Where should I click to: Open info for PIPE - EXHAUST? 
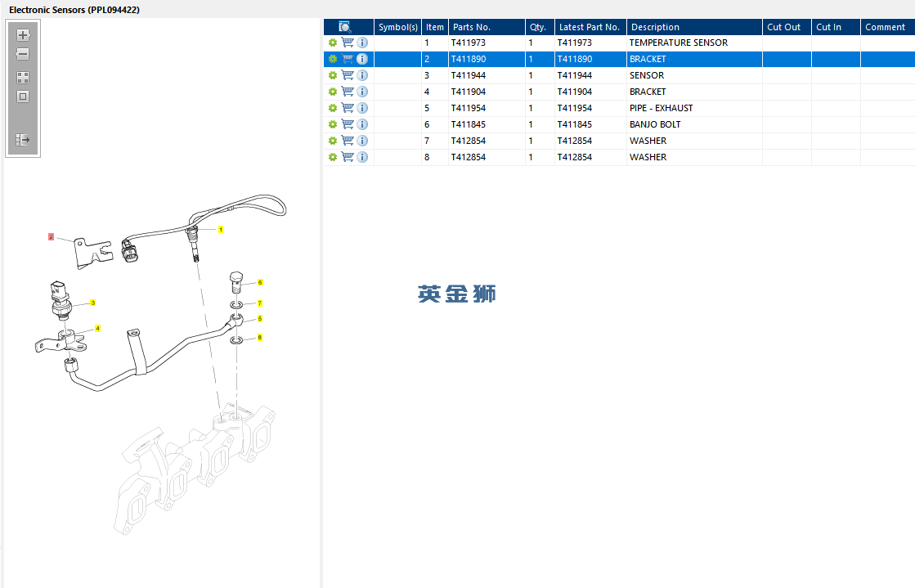(362, 108)
